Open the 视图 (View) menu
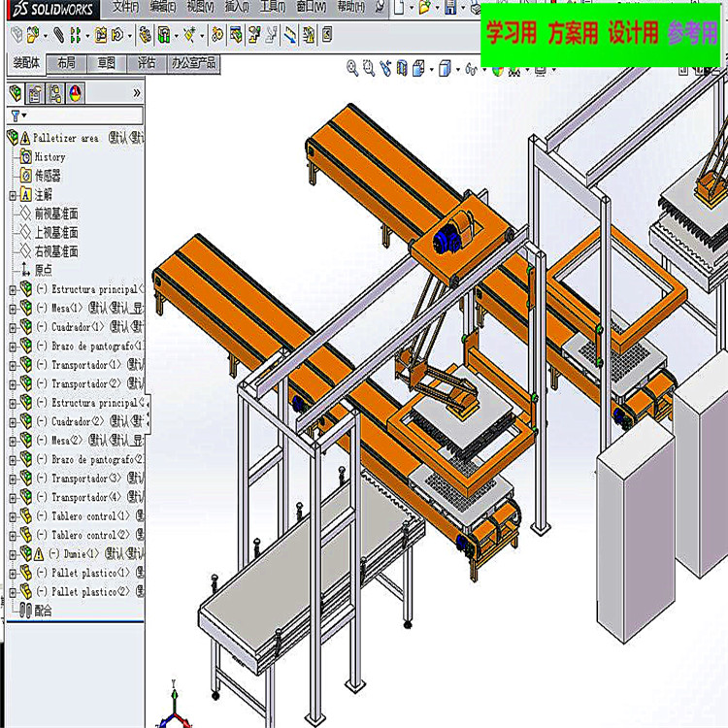Viewport: 728px width, 728px height. click(x=201, y=7)
